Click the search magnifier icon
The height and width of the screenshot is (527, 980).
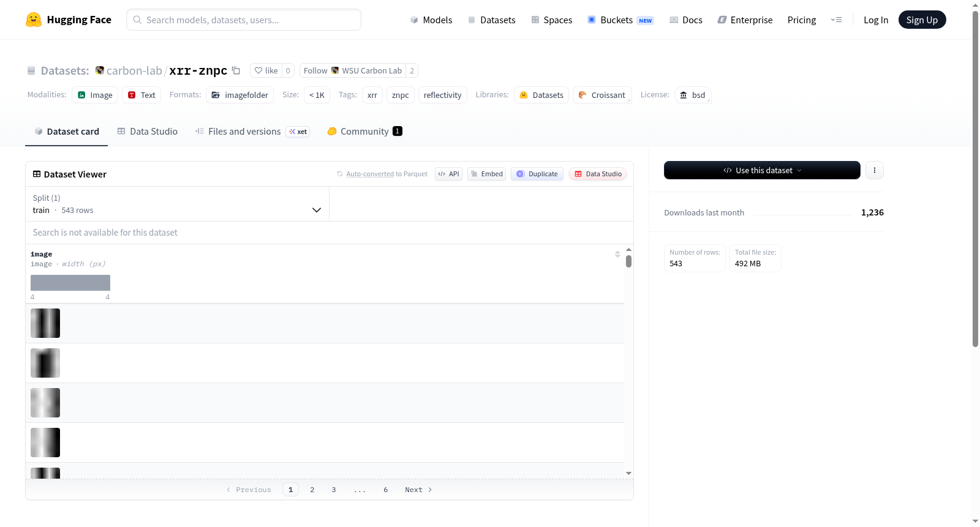click(137, 20)
